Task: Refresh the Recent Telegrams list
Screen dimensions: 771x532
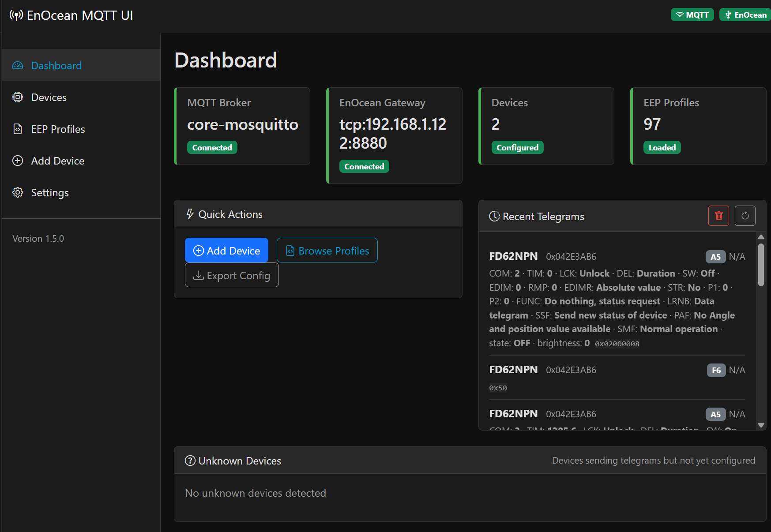Action: [745, 216]
